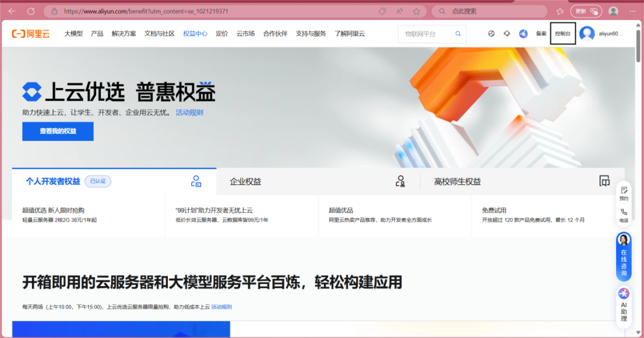The width and height of the screenshot is (644, 338).
Task: Click the blue banner thumbnail at bottom
Action: (x=121, y=329)
